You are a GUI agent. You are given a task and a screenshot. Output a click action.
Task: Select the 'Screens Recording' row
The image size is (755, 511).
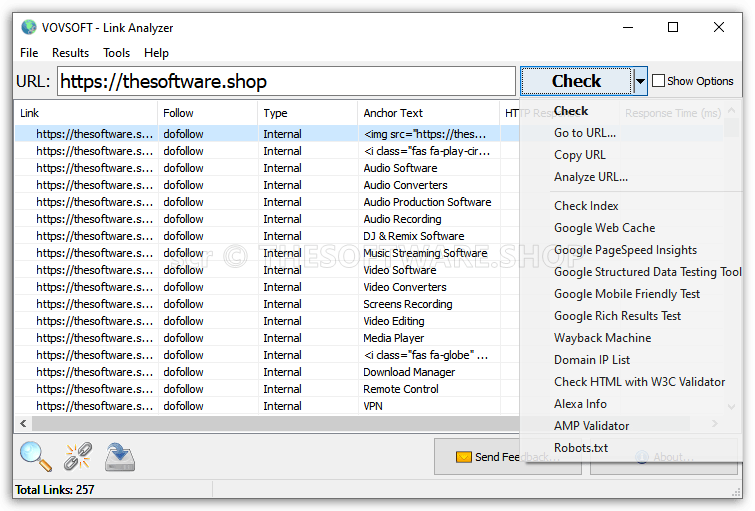tap(267, 304)
